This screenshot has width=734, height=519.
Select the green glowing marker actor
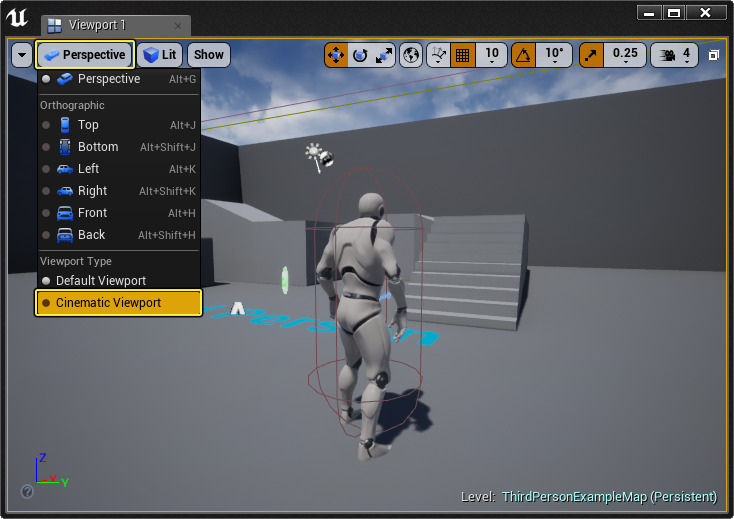285,280
